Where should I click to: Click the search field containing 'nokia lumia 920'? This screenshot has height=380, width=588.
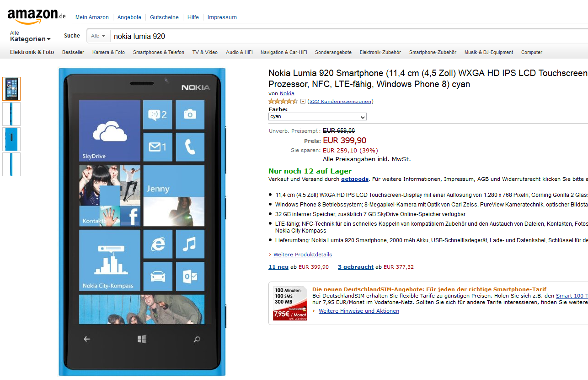click(350, 36)
